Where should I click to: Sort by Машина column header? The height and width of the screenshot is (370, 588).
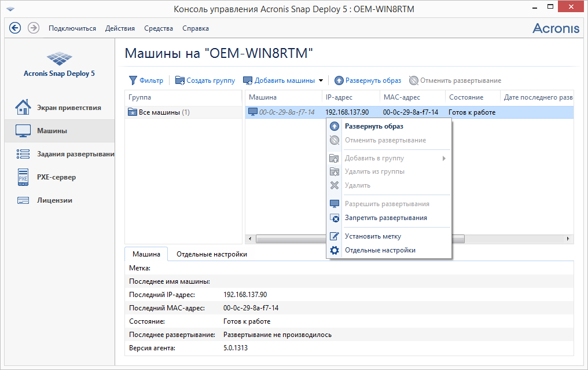point(284,97)
